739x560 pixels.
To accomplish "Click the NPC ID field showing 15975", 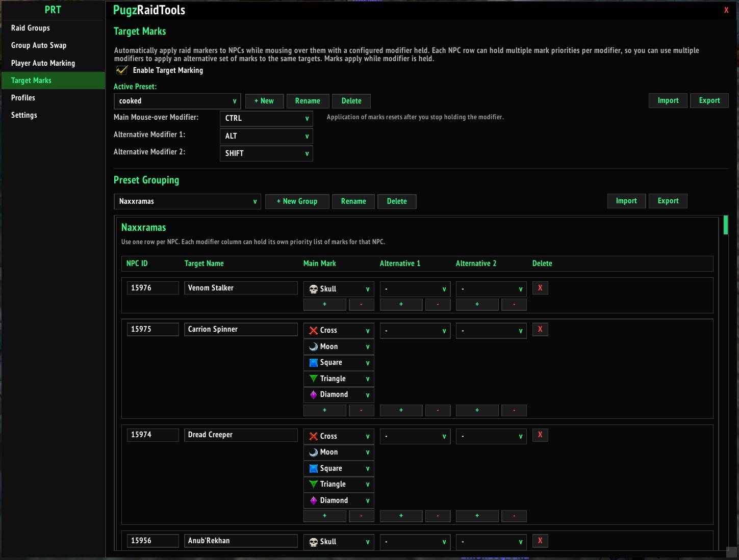I will click(153, 329).
